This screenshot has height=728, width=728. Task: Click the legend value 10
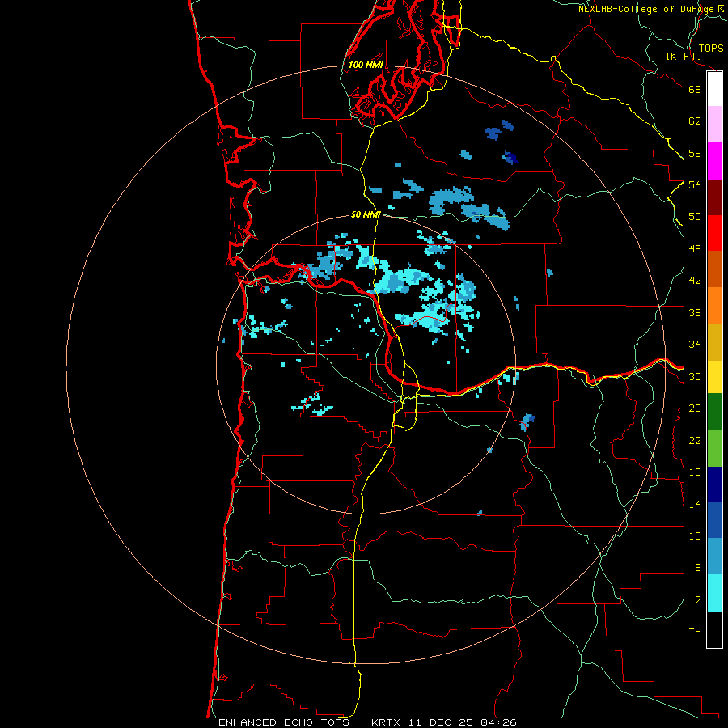pyautogui.click(x=695, y=536)
